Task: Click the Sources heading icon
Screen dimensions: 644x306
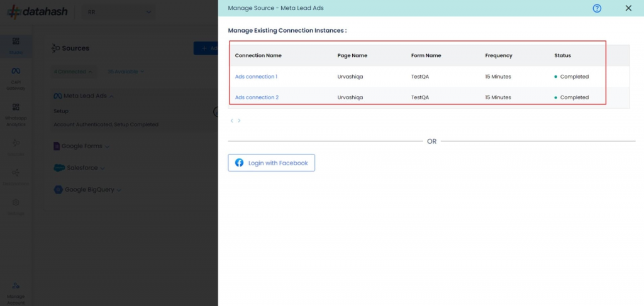Action: point(55,48)
